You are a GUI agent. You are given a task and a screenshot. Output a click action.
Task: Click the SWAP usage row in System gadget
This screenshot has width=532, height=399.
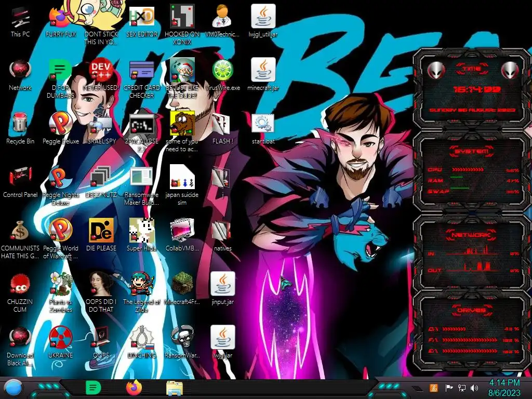(x=473, y=191)
